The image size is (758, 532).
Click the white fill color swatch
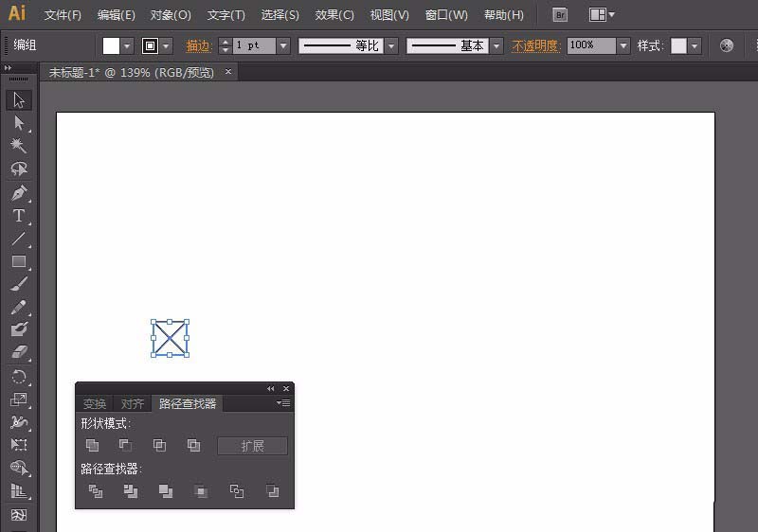[x=111, y=46]
